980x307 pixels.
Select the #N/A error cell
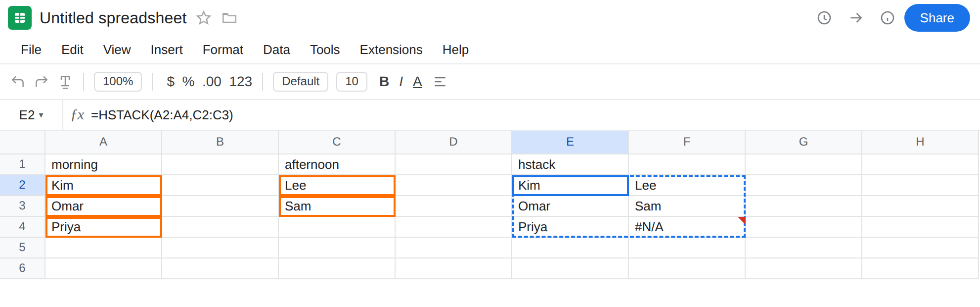coord(687,227)
